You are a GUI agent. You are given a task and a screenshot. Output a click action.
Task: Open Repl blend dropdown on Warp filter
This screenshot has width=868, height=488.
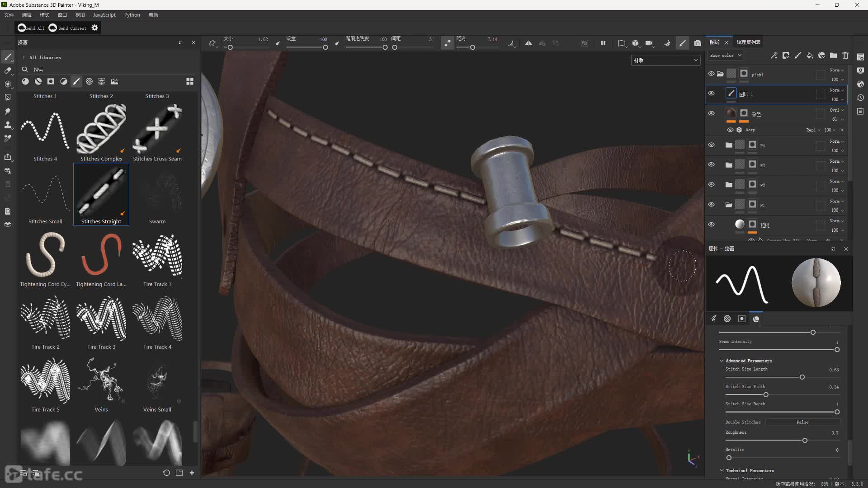[x=813, y=130]
